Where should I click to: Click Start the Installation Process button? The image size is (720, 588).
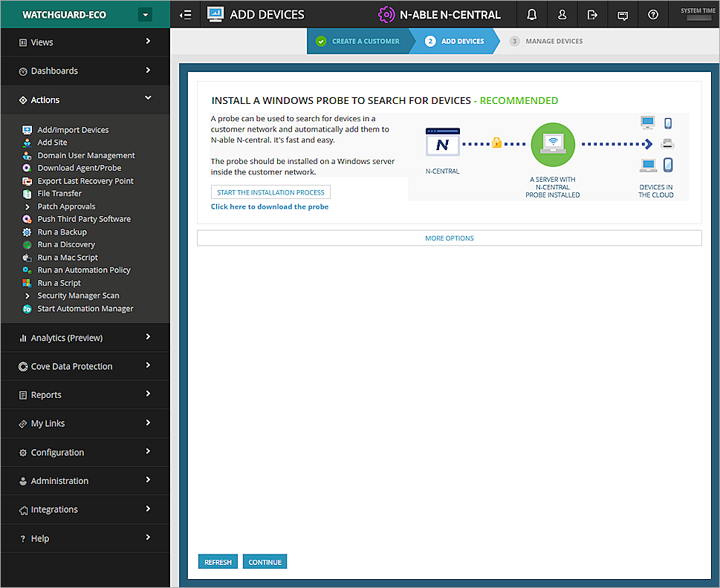click(270, 192)
